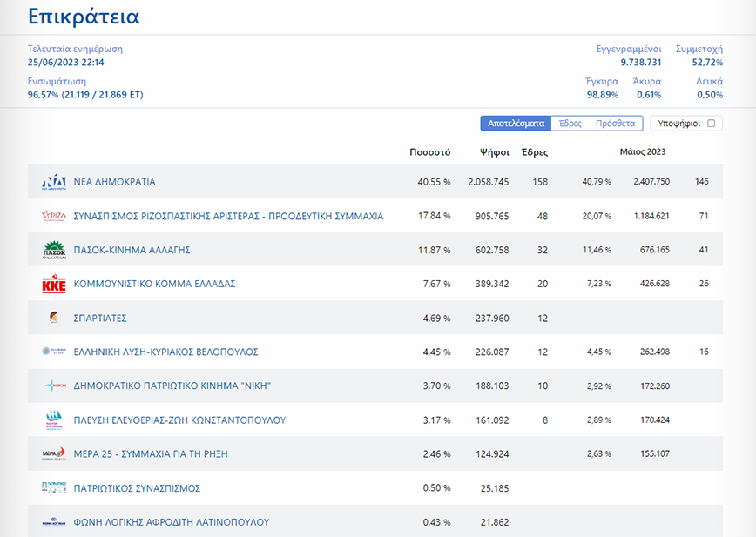Select the Αποτελέσματα tab

[516, 124]
